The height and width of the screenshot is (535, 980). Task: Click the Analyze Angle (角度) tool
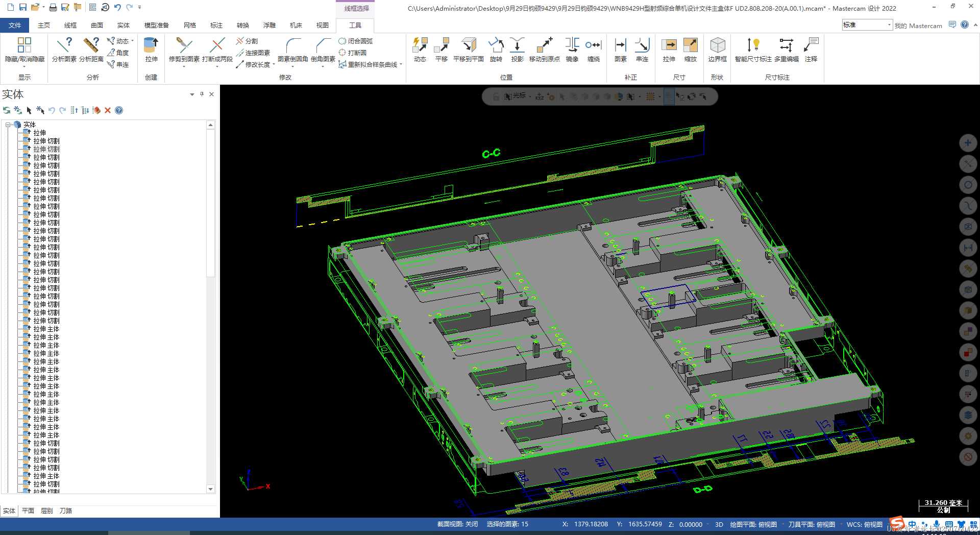(118, 53)
